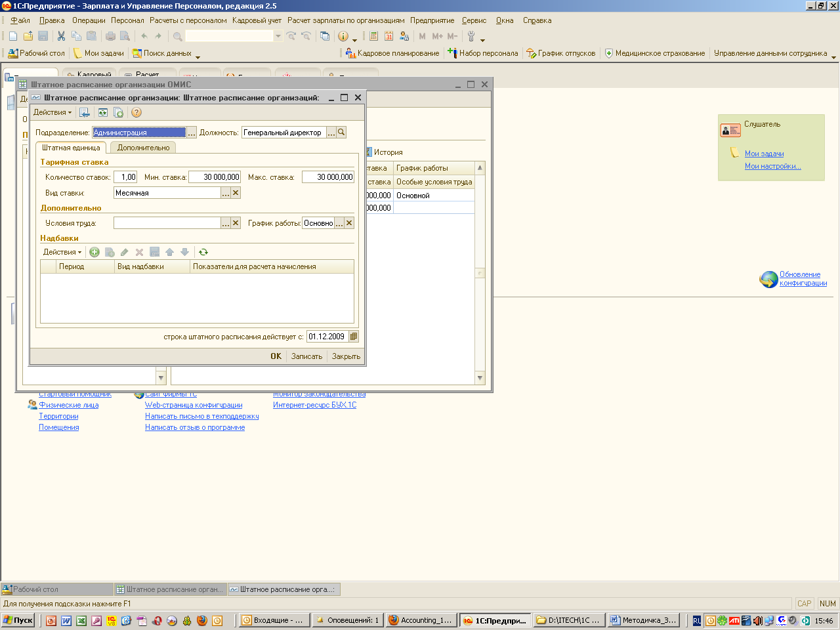
Task: Click the Пуск start button
Action: click(x=18, y=620)
